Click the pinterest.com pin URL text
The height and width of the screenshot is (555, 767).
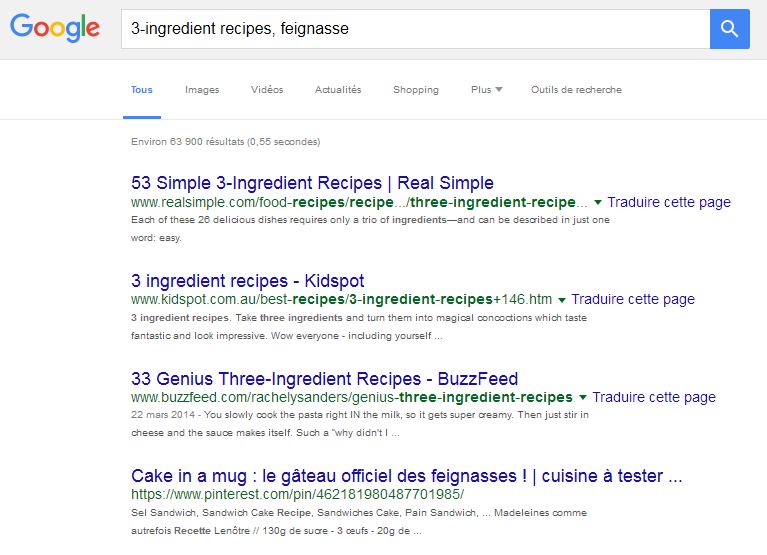click(x=297, y=494)
